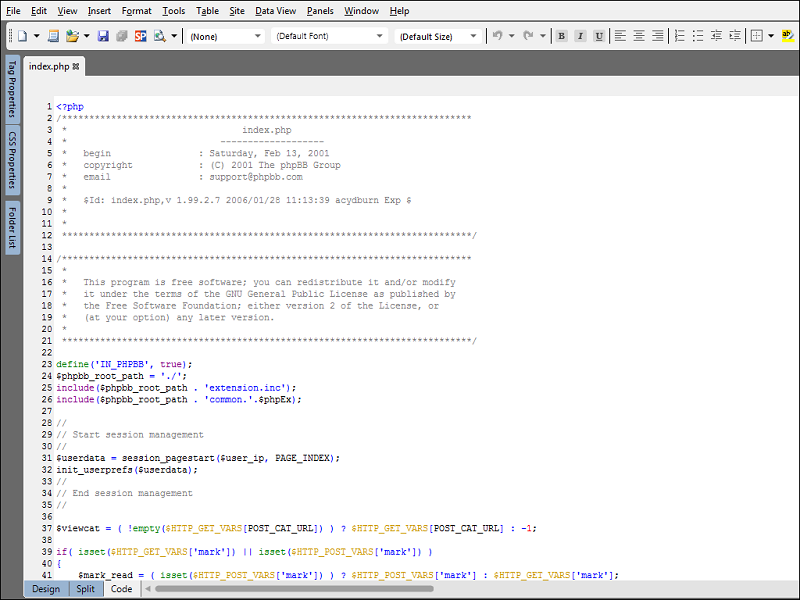Click the Decrease Indent icon
The width and height of the screenshot is (800, 600).
pos(716,36)
